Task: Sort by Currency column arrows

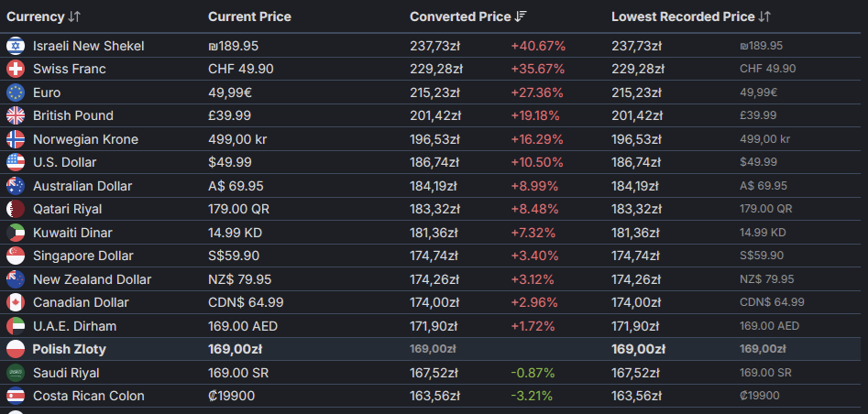Action: coord(74,17)
